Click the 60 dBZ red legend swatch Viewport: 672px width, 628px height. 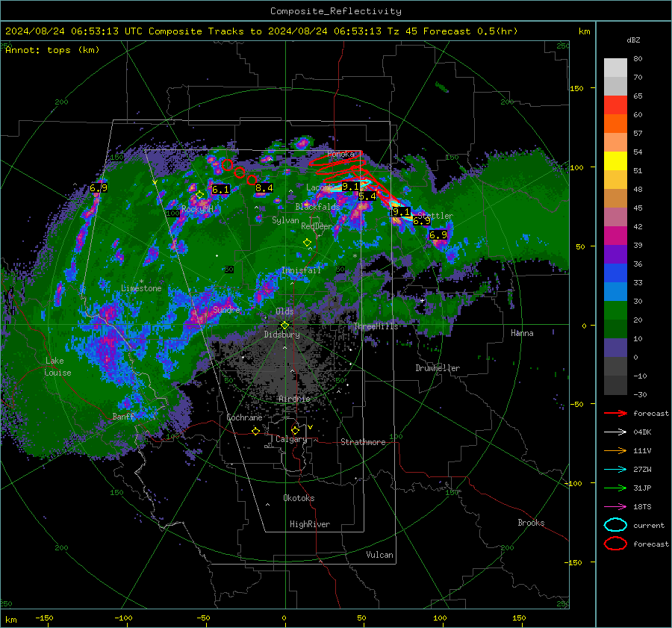[615, 105]
